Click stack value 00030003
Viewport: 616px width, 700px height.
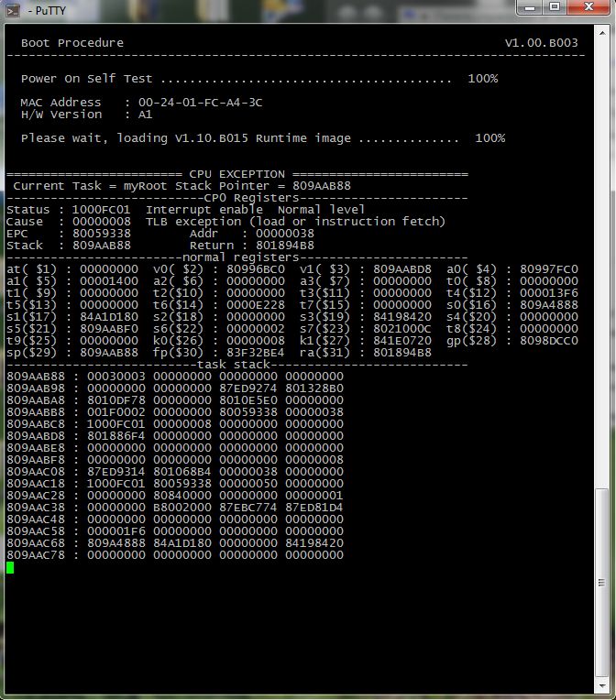pyautogui.click(x=116, y=377)
